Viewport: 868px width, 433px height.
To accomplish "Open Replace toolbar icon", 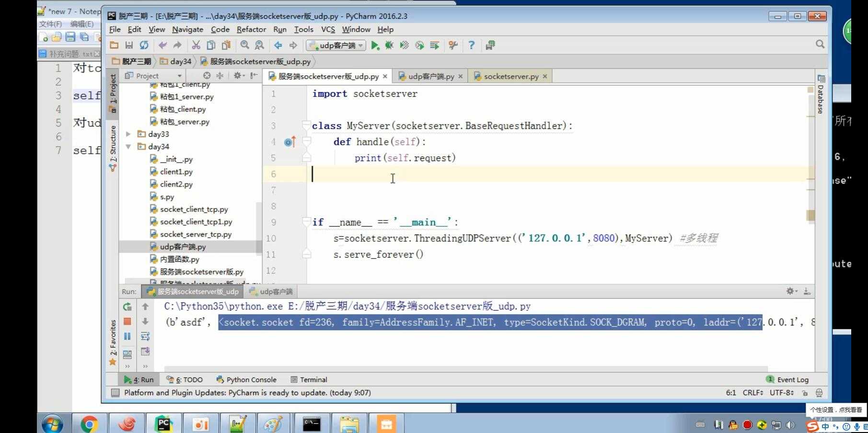I will point(259,45).
